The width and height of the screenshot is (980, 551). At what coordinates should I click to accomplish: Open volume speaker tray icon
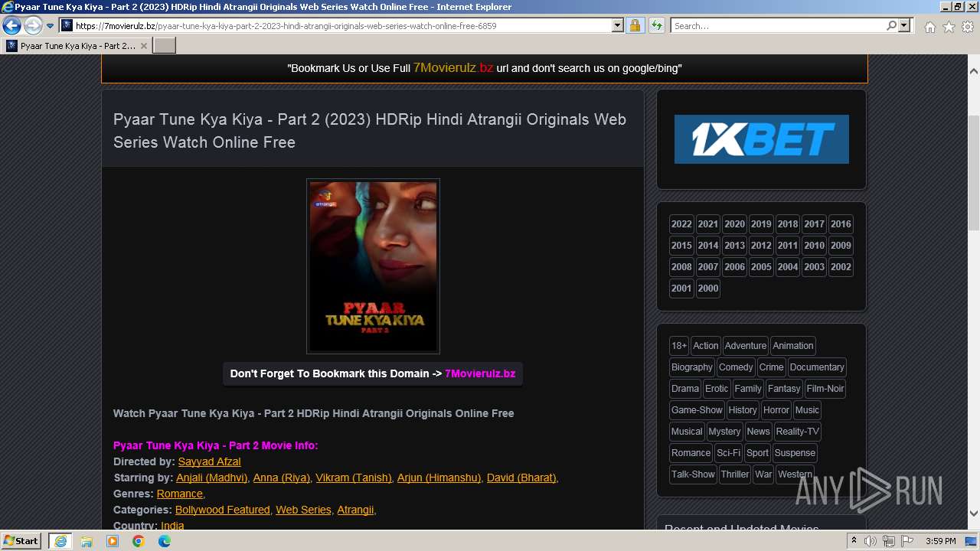(871, 541)
